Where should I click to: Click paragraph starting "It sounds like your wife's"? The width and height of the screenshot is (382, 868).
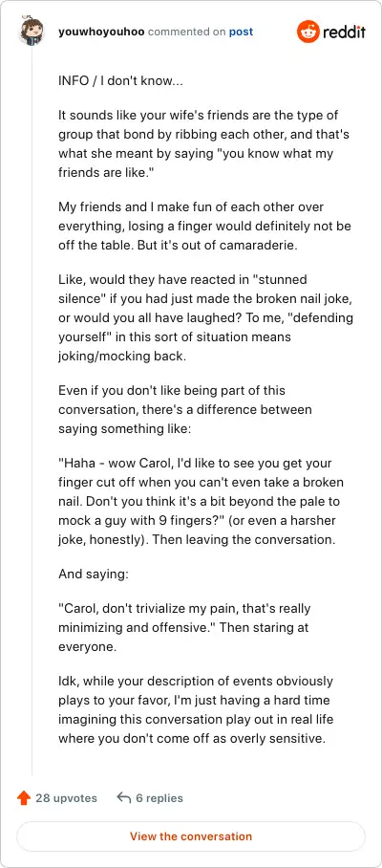[203, 144]
